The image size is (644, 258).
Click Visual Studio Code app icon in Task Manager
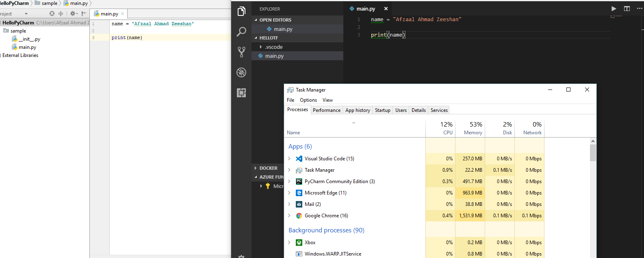point(299,159)
